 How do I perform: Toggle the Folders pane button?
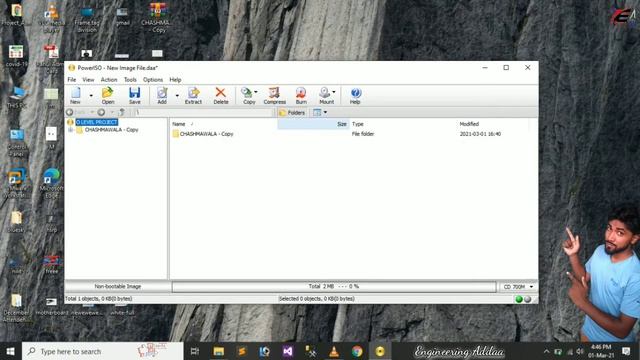pos(292,112)
